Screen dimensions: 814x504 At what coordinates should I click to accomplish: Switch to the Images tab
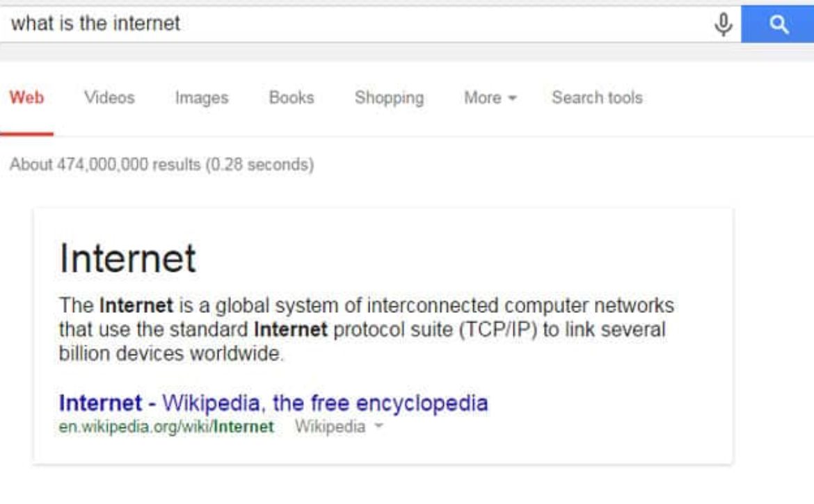202,98
